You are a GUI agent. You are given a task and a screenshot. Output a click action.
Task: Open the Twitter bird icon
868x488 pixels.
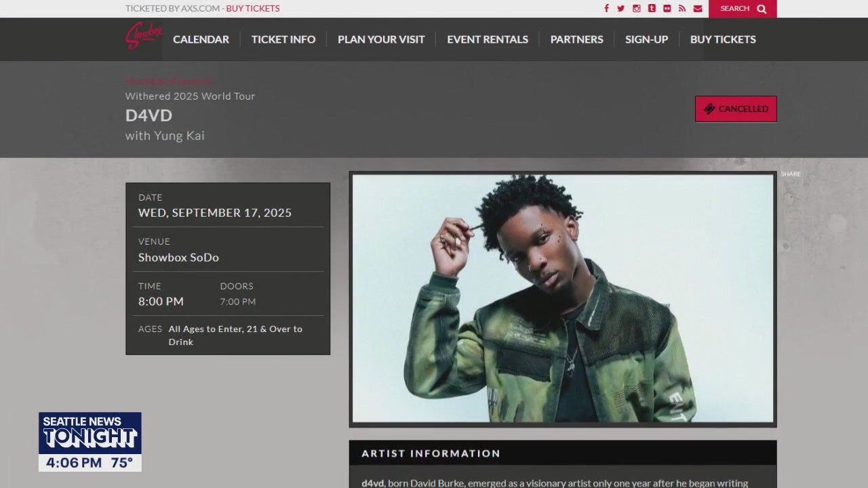(620, 9)
